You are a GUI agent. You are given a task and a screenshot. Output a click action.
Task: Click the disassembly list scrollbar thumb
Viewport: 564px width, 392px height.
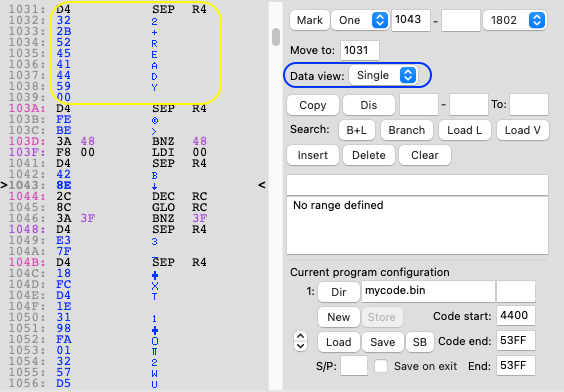point(276,37)
